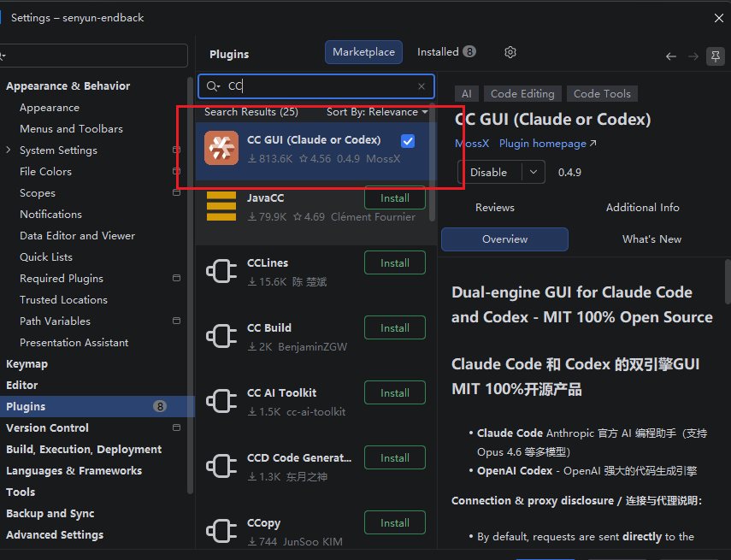
Task: Click the project-level icon beside Path Variables
Action: tap(176, 321)
